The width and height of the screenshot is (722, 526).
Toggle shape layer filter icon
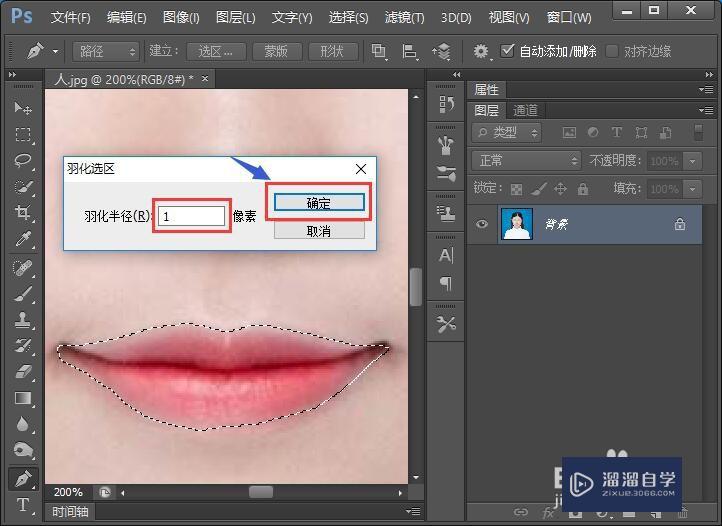(641, 133)
